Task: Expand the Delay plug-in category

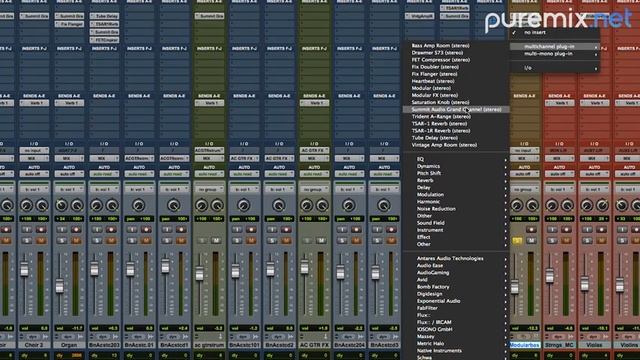Action: (x=456, y=187)
